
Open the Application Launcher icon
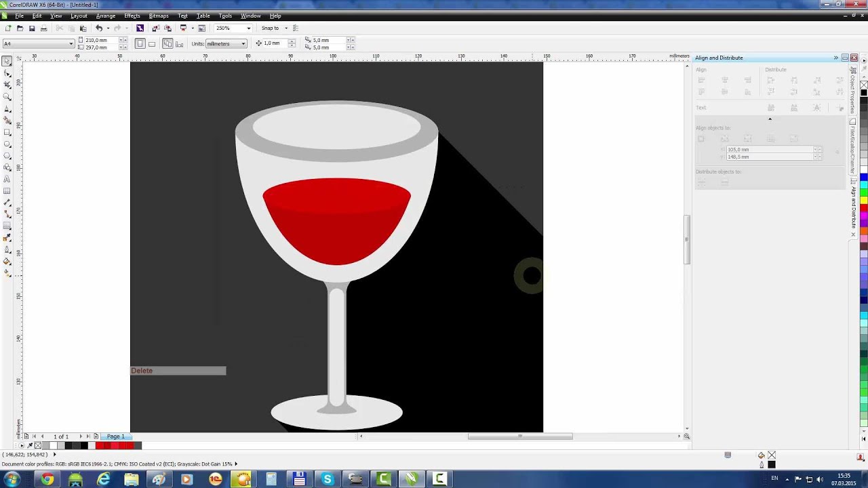tap(183, 28)
